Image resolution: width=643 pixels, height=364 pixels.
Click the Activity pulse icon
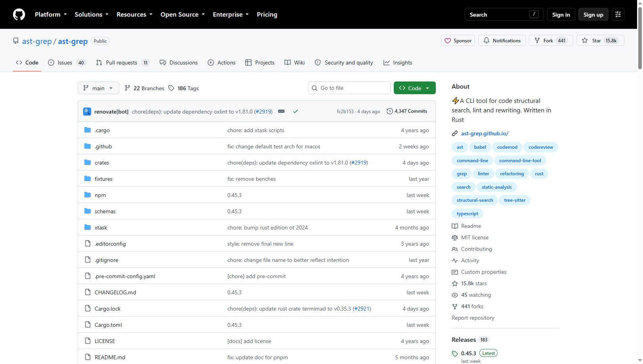click(x=455, y=261)
